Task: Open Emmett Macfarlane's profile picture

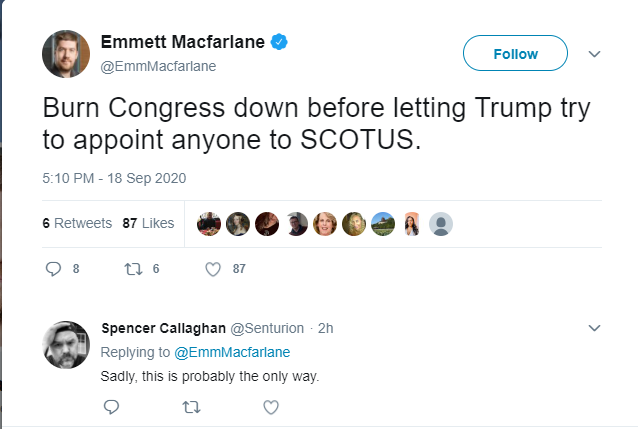Action: click(66, 54)
